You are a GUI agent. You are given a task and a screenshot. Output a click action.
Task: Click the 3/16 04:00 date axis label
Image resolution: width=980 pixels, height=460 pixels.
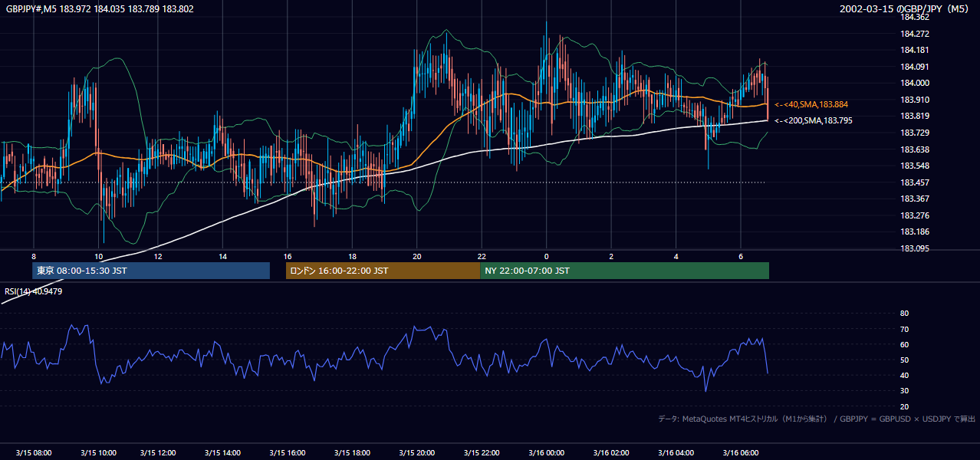pos(675,453)
